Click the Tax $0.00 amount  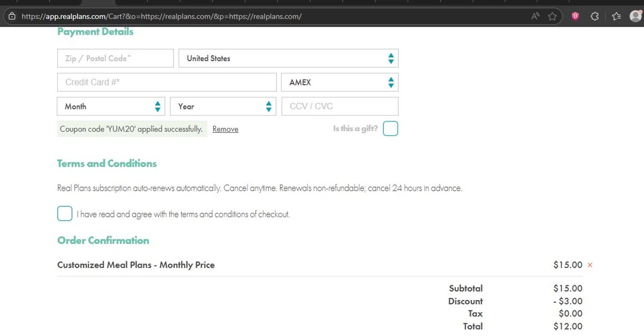pos(571,314)
